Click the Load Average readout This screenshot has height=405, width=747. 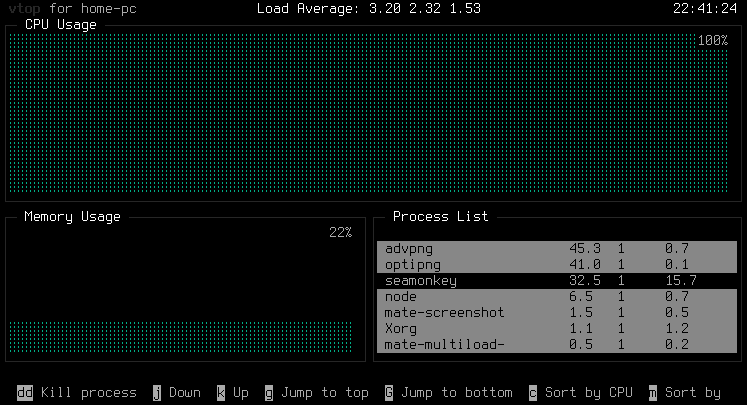coord(369,9)
